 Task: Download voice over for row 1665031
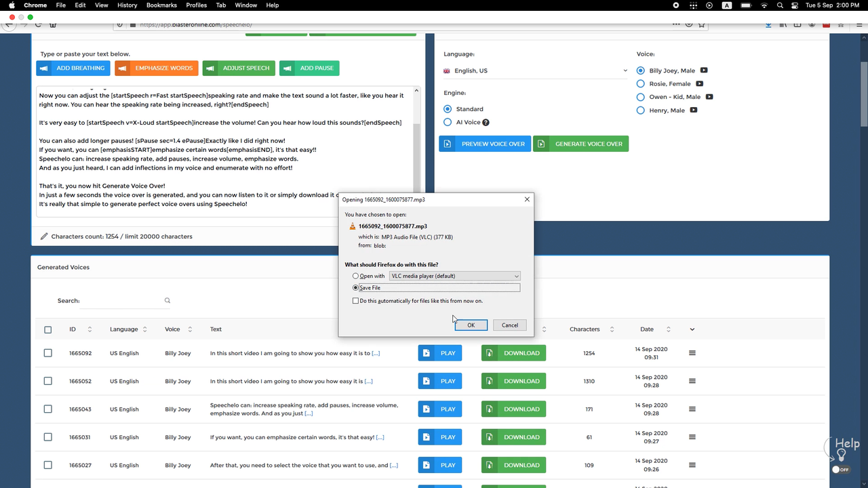coord(513,437)
